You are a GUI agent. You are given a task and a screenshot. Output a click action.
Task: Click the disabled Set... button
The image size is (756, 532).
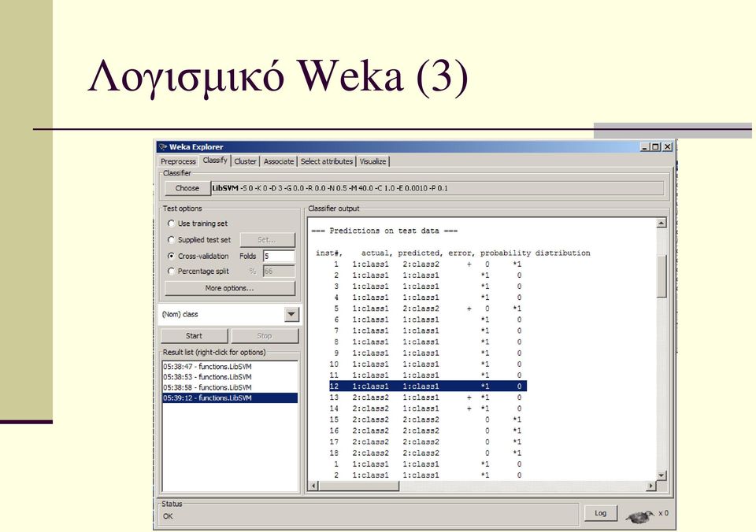click(x=267, y=240)
